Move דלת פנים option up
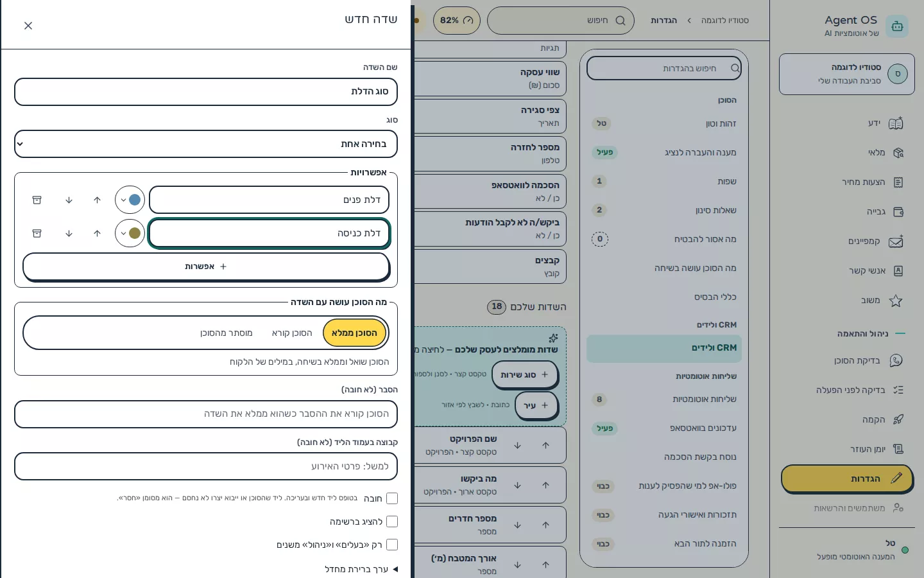Image resolution: width=924 pixels, height=578 pixels. pyautogui.click(x=98, y=200)
